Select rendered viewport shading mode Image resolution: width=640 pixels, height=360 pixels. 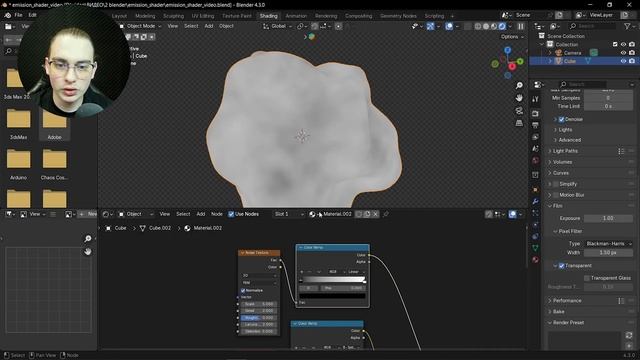click(x=502, y=26)
